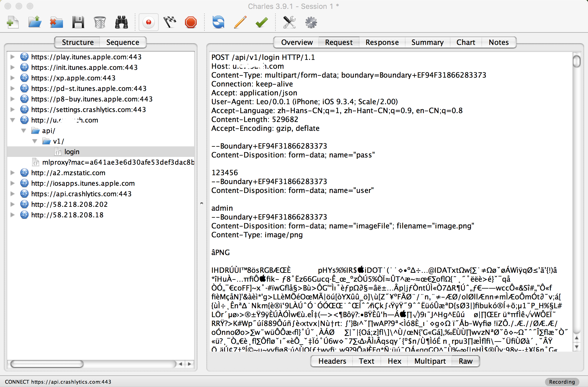Image resolution: width=588 pixels, height=387 pixels.
Task: Click the globe icon for 58.218.208.18
Action: [x=24, y=215]
